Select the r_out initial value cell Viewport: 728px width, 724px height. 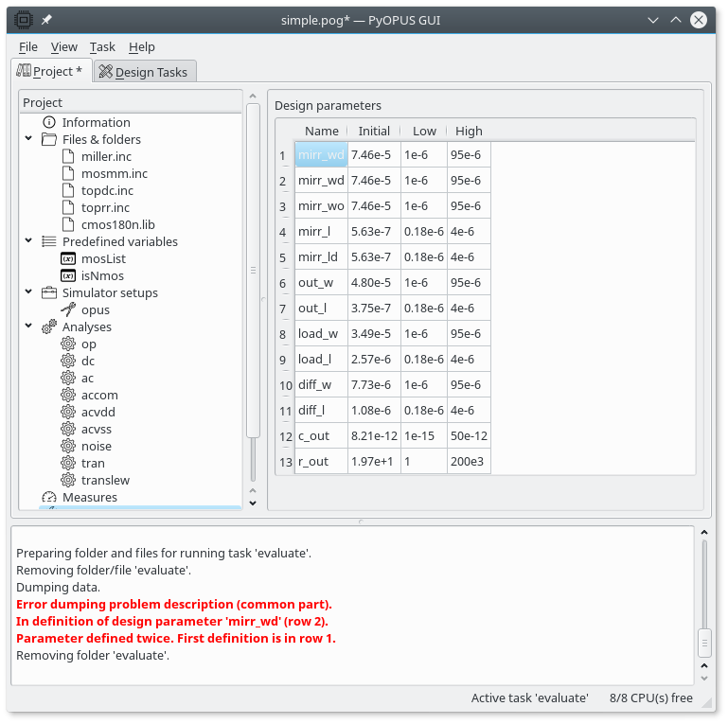(x=373, y=461)
